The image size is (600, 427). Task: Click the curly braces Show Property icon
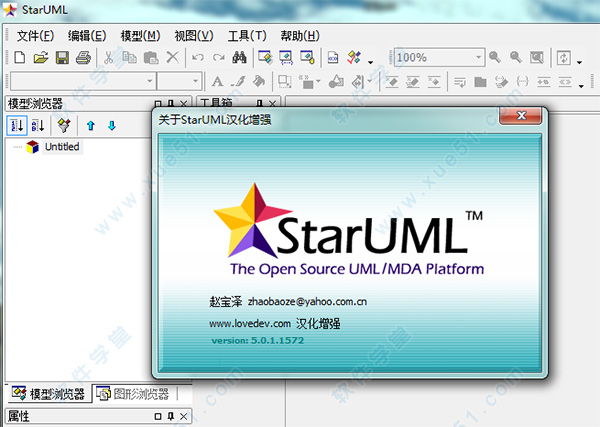(x=522, y=81)
